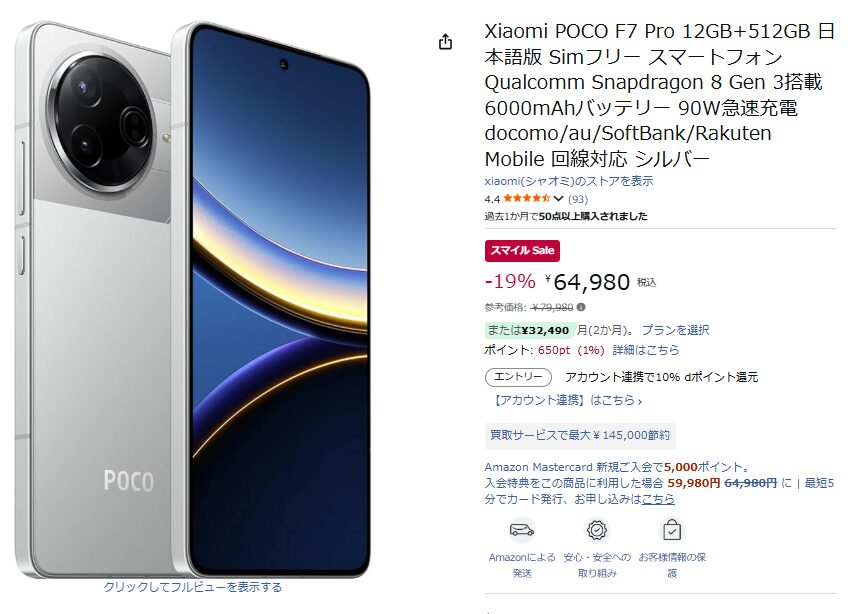Click こちら link for Mastercard application
This screenshot has width=855, height=614.
point(658,499)
